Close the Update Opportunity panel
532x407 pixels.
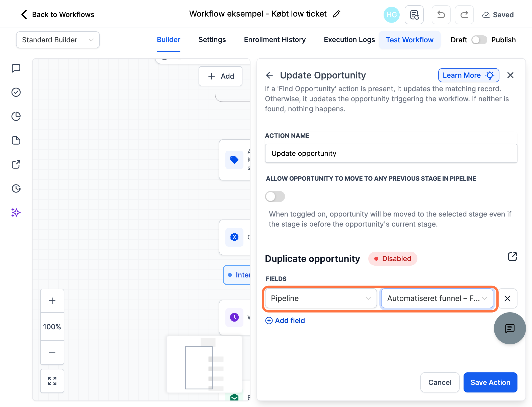[x=510, y=75]
